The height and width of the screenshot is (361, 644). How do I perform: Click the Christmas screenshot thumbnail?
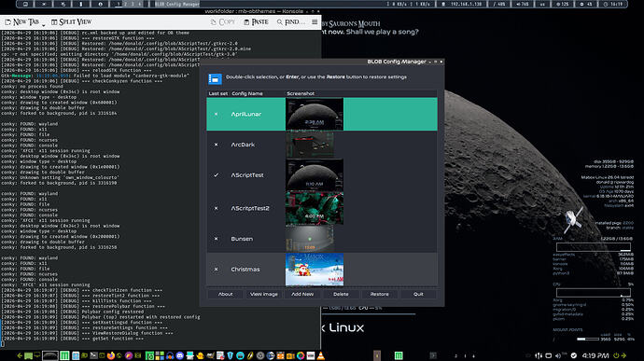pos(315,270)
